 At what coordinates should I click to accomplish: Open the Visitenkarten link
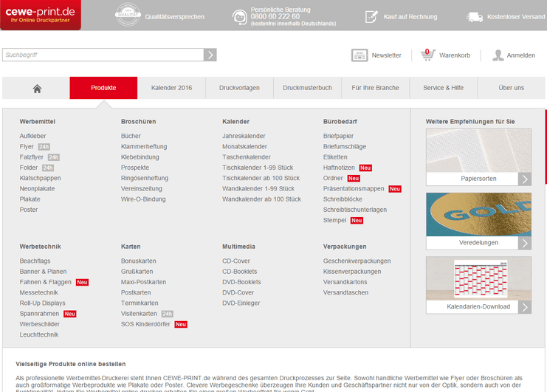(139, 314)
